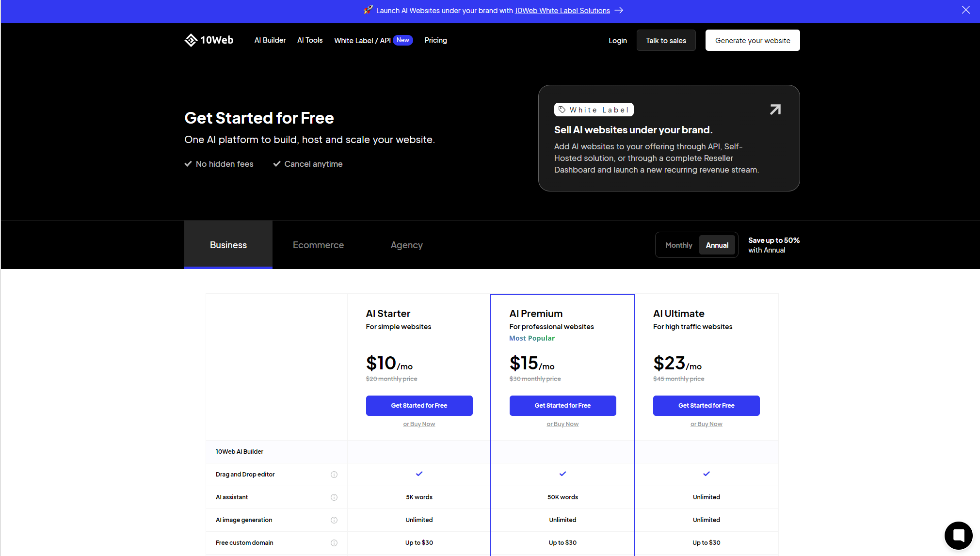
Task: Open White Label / API menu
Action: coord(362,41)
